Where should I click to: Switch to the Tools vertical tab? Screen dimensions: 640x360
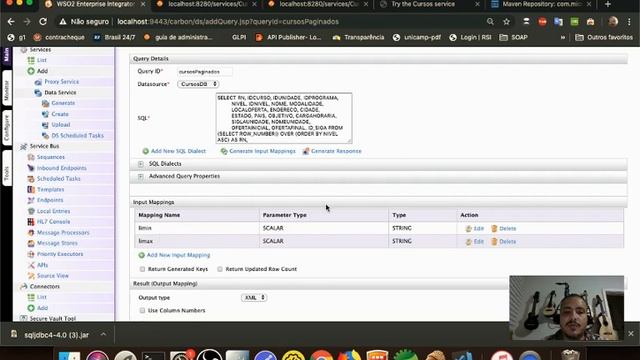tap(7, 168)
